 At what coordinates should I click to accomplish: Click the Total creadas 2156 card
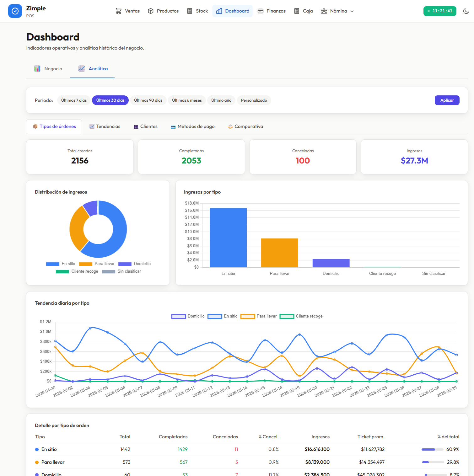(80, 157)
